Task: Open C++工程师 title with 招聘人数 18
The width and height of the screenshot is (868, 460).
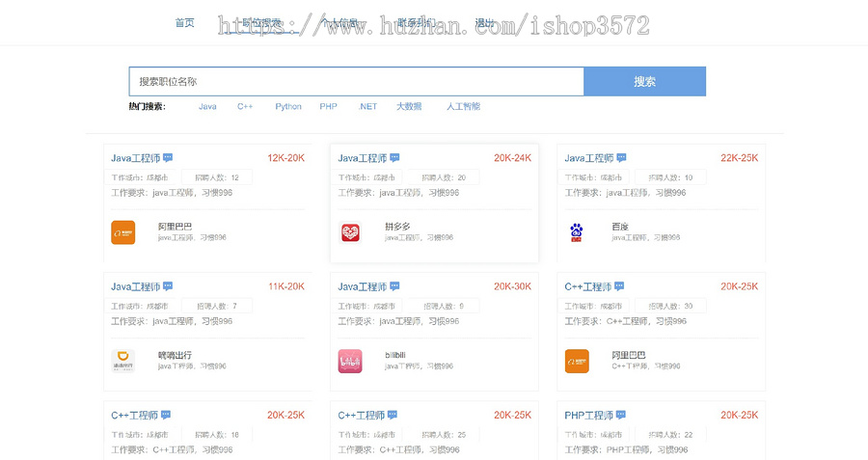Action: (134, 416)
